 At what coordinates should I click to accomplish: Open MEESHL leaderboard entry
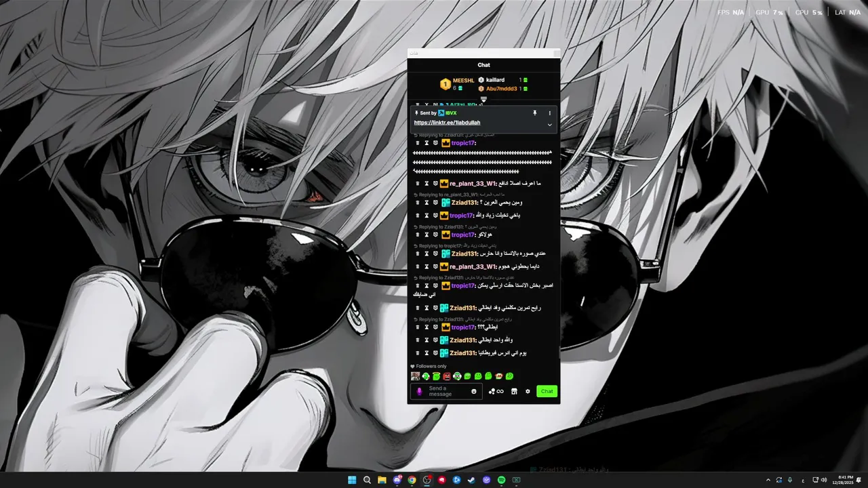(457, 84)
